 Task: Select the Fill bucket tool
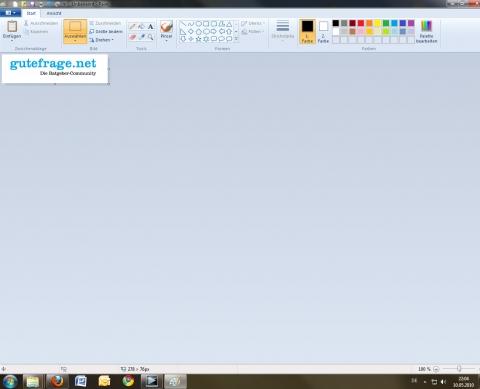(141, 26)
